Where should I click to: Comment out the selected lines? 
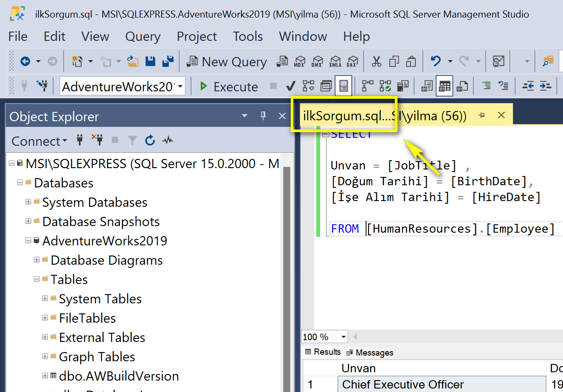pos(487,86)
